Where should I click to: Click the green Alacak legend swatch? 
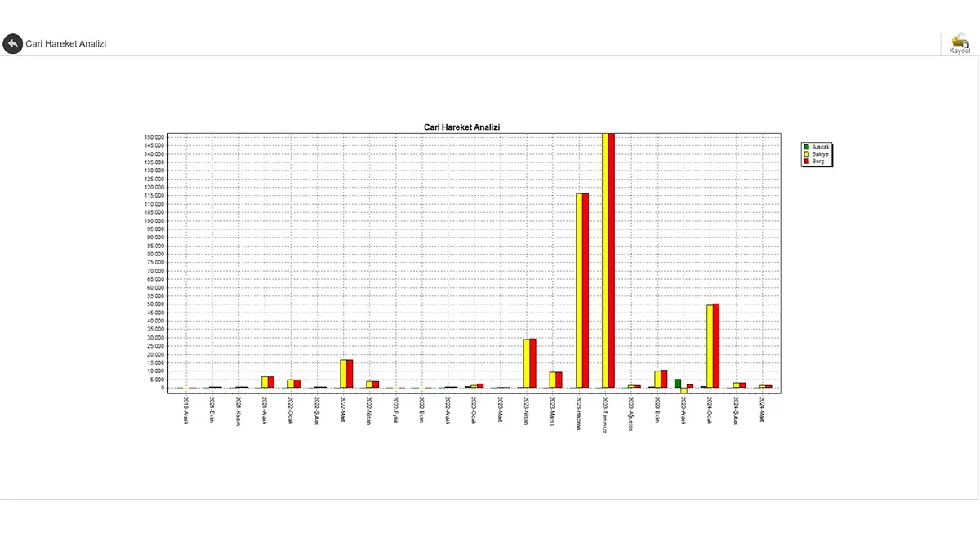(x=806, y=147)
